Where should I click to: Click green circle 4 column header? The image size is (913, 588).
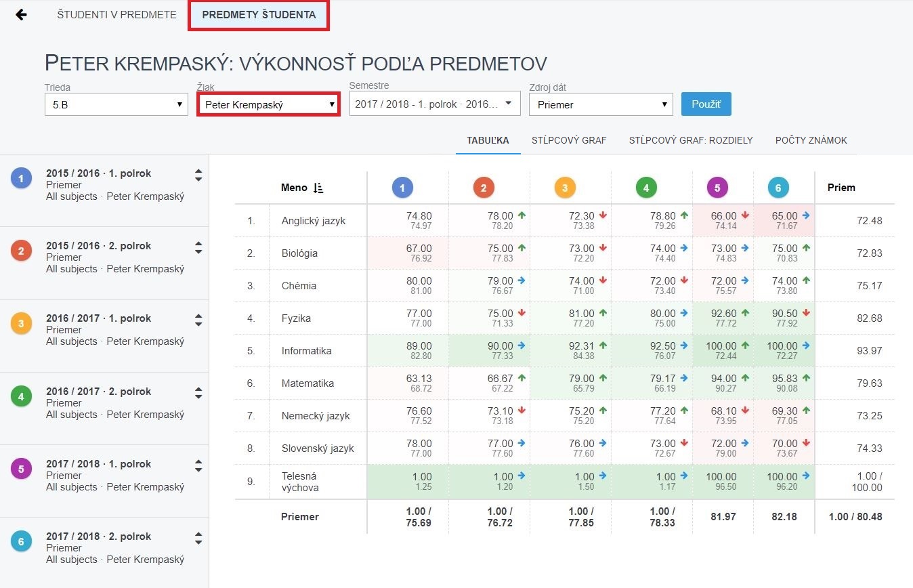(646, 188)
